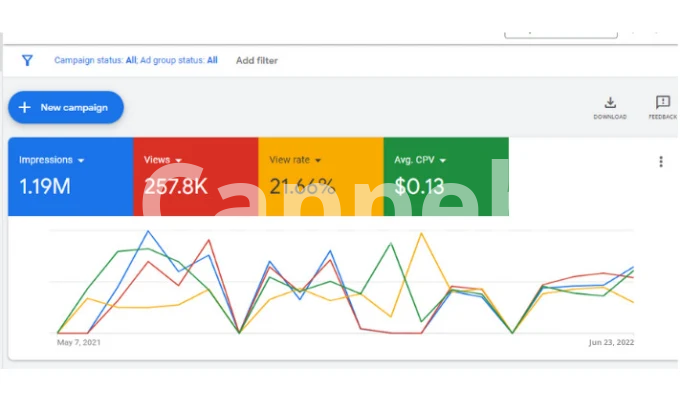The image size is (680, 411).
Task: Select the $0.13 value on green card
Action: 419,186
